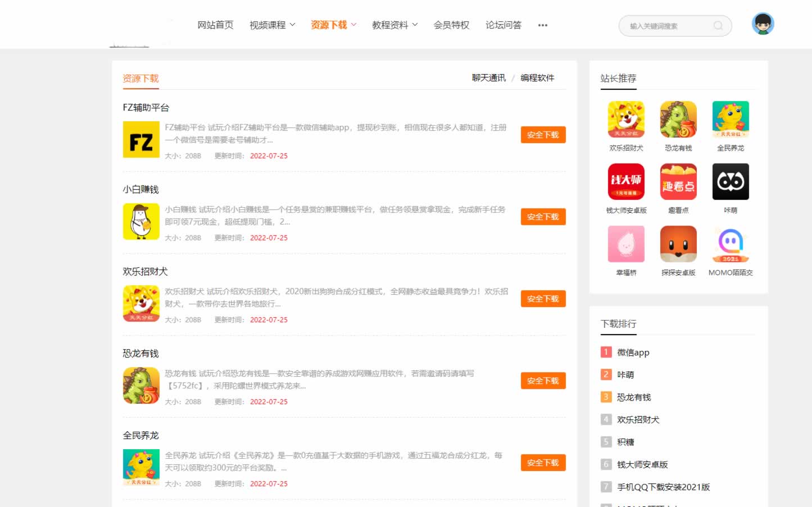Screen dimensions: 812x507
Task: Open 微信app link in 下载排行
Action: [633, 353]
